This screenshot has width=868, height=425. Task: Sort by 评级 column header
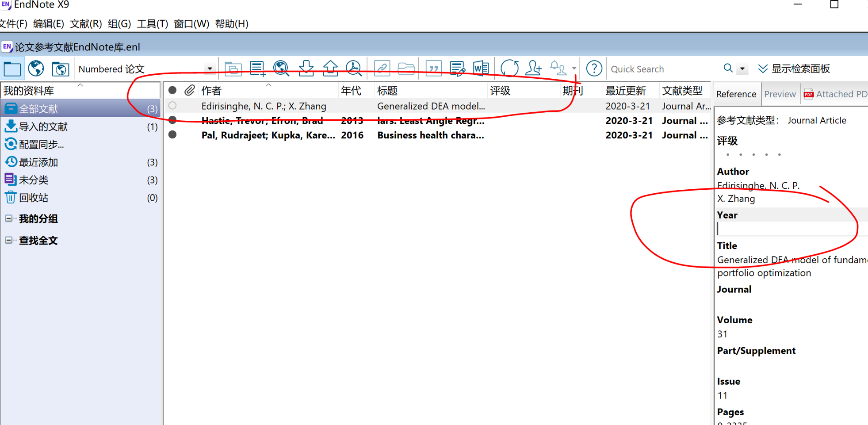(x=524, y=91)
